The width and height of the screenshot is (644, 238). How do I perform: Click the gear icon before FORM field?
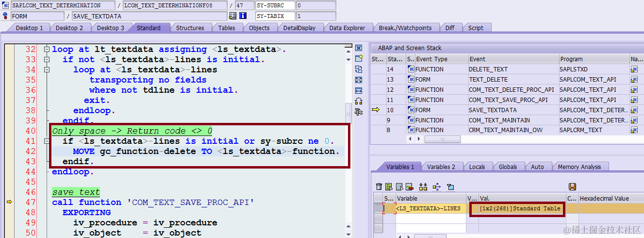coord(5,16)
